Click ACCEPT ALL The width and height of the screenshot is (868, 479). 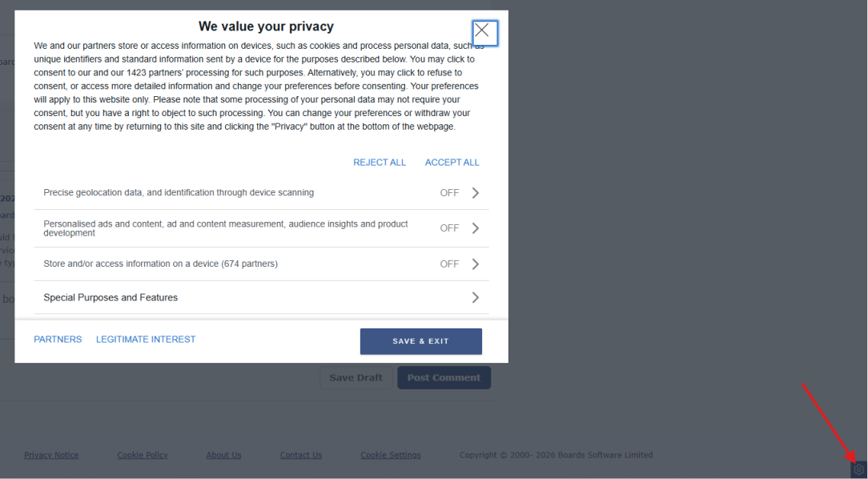tap(452, 163)
